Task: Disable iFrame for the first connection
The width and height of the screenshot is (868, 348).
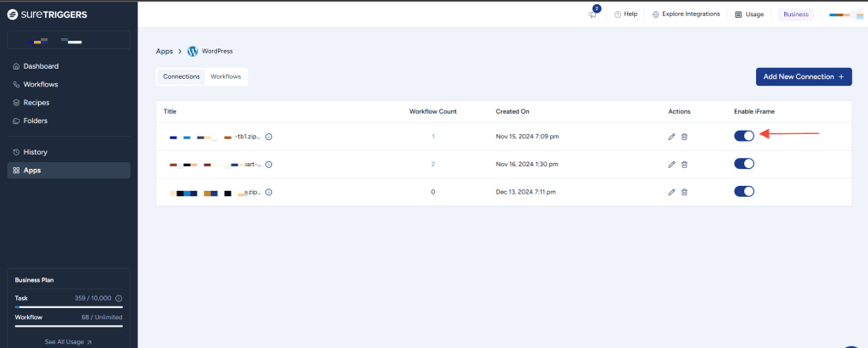Action: 743,136
